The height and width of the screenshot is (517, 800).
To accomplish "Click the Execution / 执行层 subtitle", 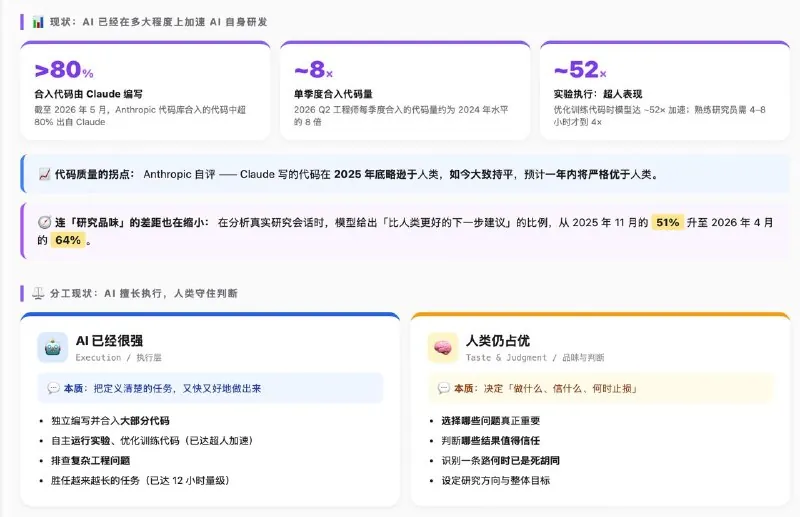I will 118,358.
